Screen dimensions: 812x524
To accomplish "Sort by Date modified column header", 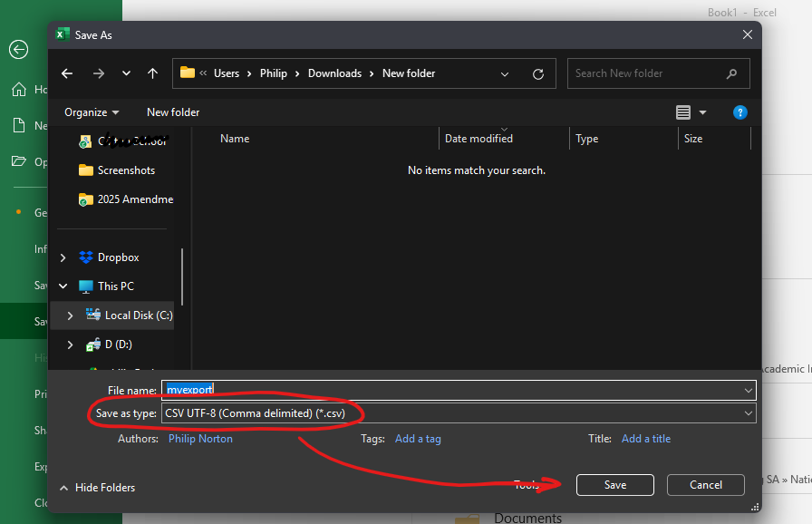I will pyautogui.click(x=478, y=139).
